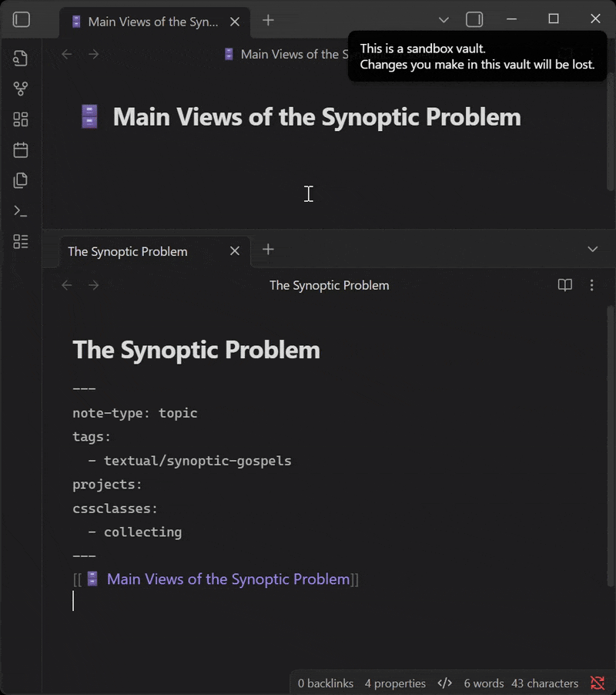Click "0 backlinks" in the status bar
Screen dimensions: 616x695
325,683
